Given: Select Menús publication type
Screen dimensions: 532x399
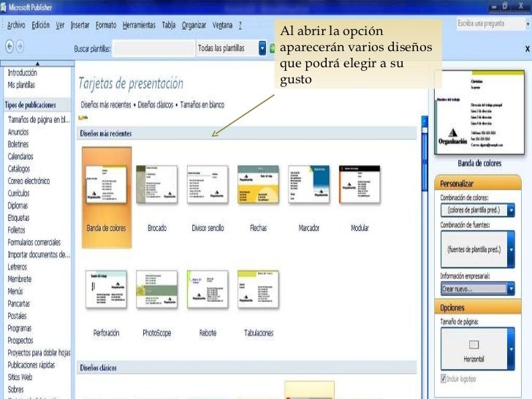Looking at the screenshot, I should (x=15, y=291).
